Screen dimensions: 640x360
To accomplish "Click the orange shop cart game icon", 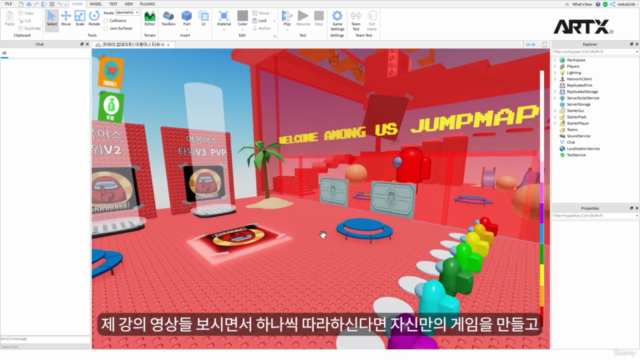I will click(x=111, y=72).
